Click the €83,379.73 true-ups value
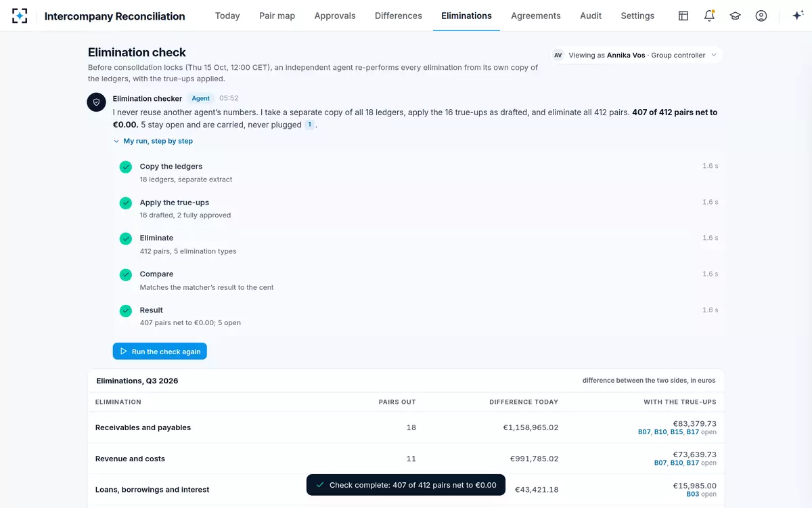The height and width of the screenshot is (508, 812). pos(695,423)
